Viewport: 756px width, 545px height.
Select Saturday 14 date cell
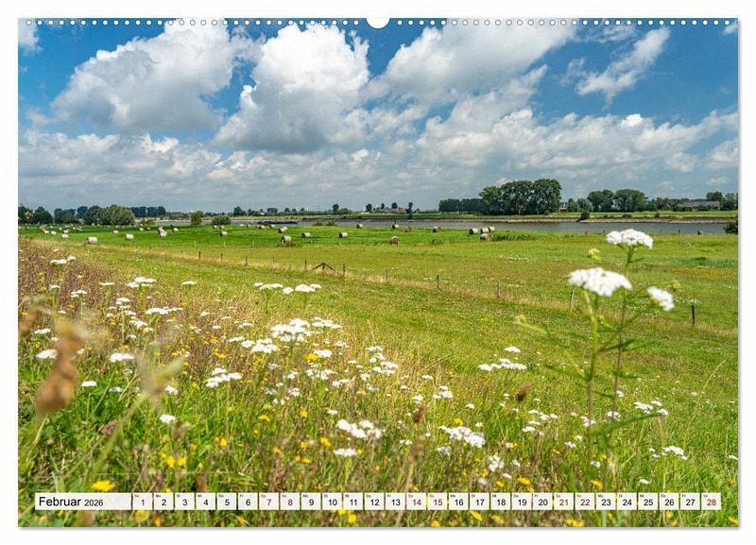click(x=417, y=502)
